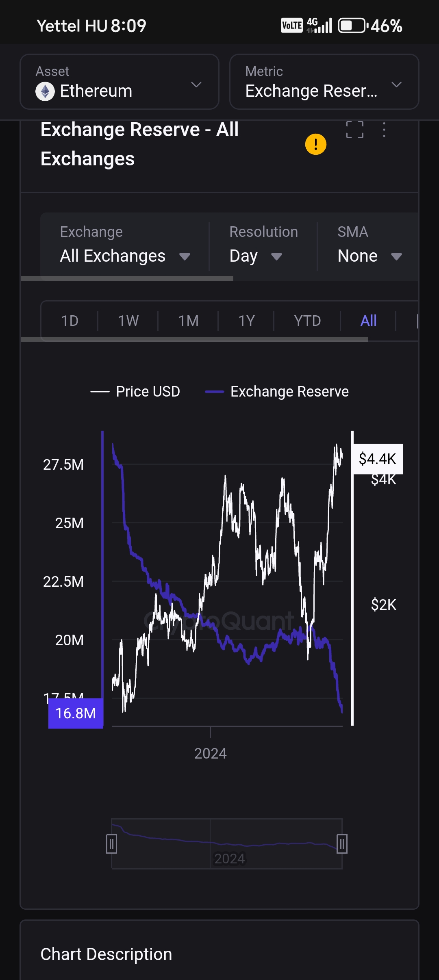
Task: Tap the Chart Description heading
Action: 106,954
